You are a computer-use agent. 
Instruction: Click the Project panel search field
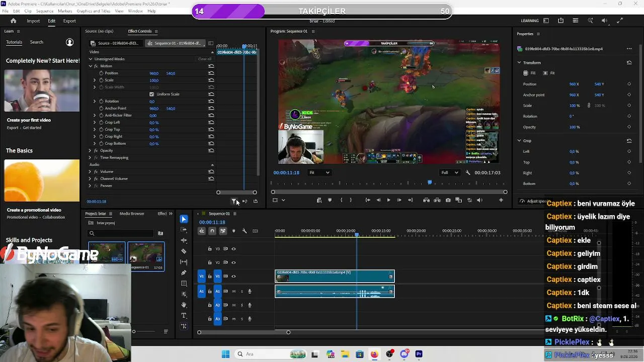[121, 233]
